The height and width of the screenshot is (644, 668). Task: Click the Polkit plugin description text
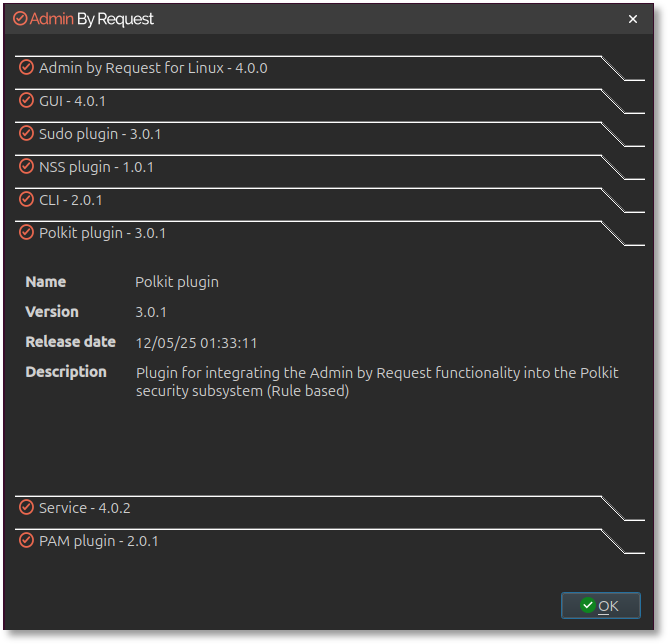click(377, 381)
